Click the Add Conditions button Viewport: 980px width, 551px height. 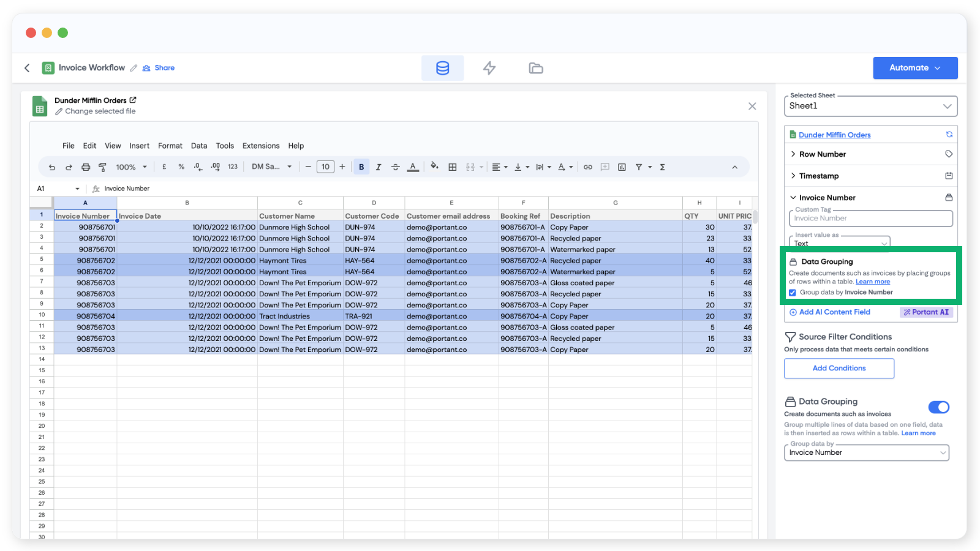pyautogui.click(x=839, y=369)
